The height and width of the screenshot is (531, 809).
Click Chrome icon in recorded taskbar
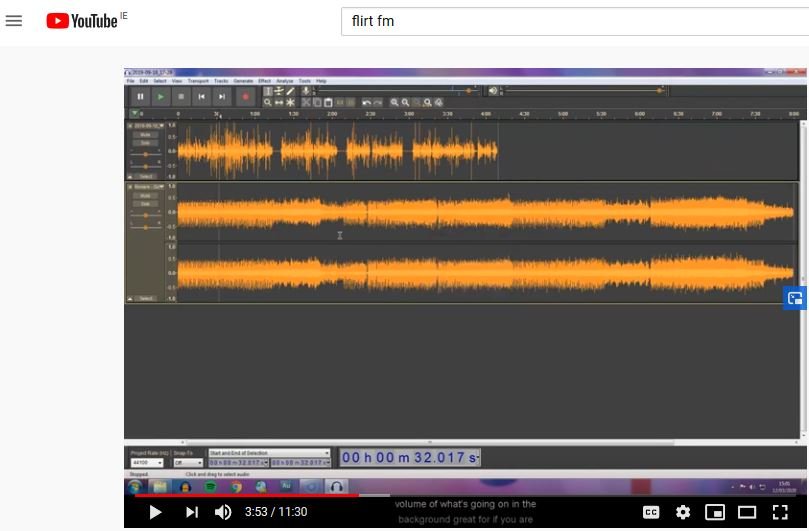[236, 487]
